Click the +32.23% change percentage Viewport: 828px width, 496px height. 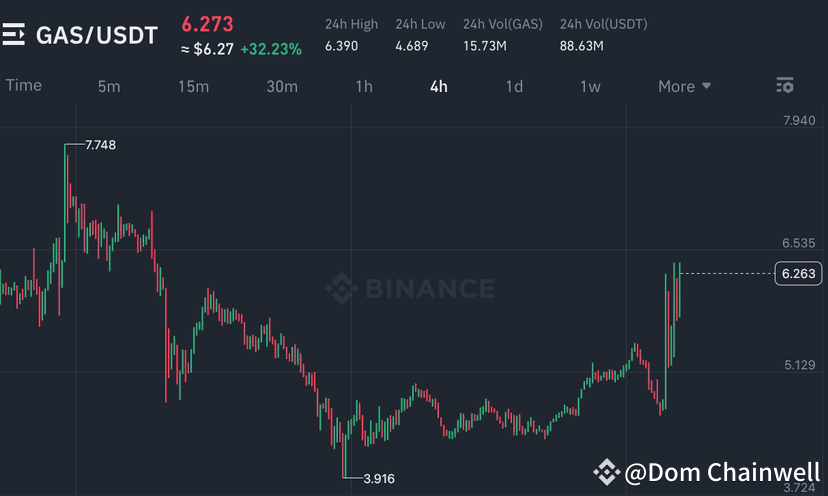coord(270,47)
